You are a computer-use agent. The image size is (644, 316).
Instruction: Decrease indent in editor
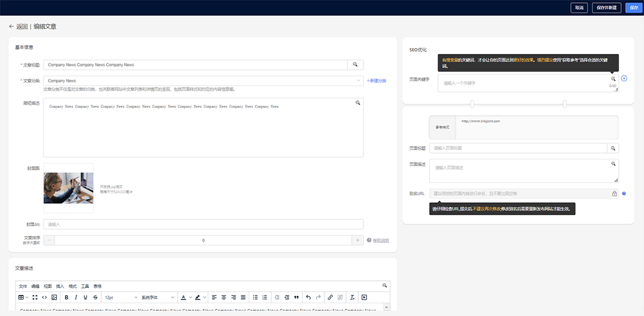coord(278,297)
